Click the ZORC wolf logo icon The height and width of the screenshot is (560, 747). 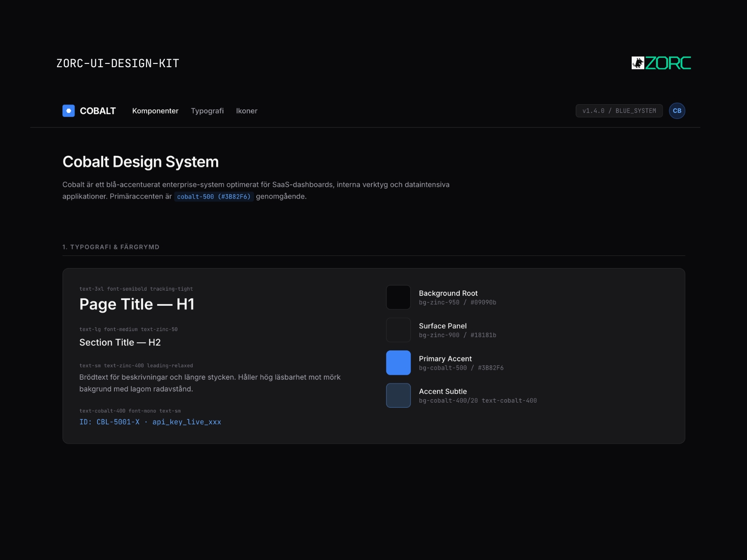[x=638, y=63]
